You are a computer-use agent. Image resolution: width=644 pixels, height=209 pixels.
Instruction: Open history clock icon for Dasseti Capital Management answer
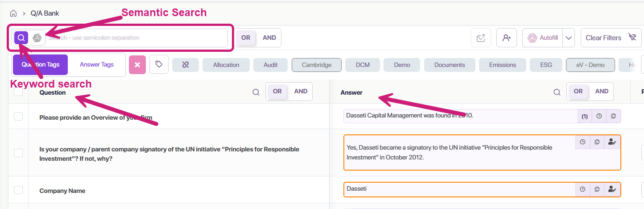[x=599, y=116]
